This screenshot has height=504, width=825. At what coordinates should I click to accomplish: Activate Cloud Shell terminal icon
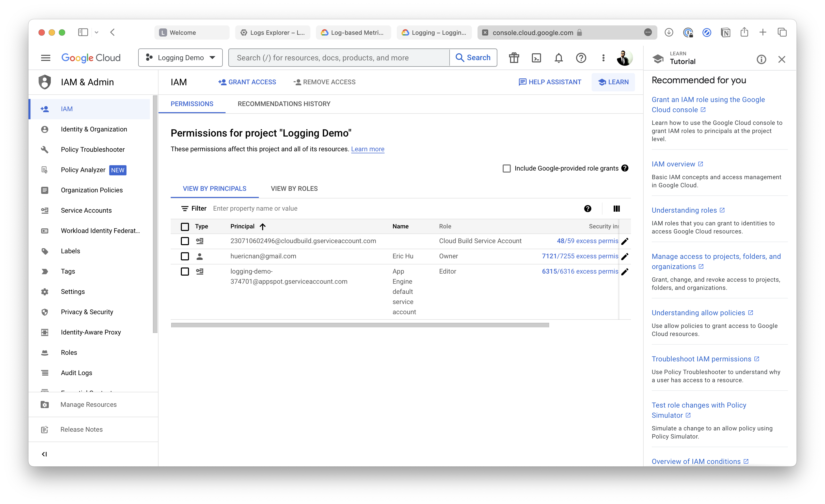(x=536, y=58)
